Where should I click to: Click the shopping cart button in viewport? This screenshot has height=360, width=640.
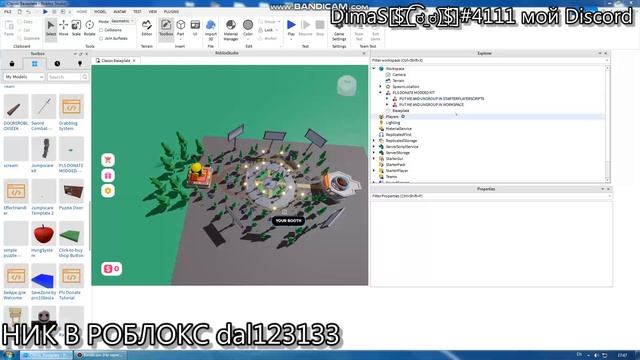click(x=108, y=160)
